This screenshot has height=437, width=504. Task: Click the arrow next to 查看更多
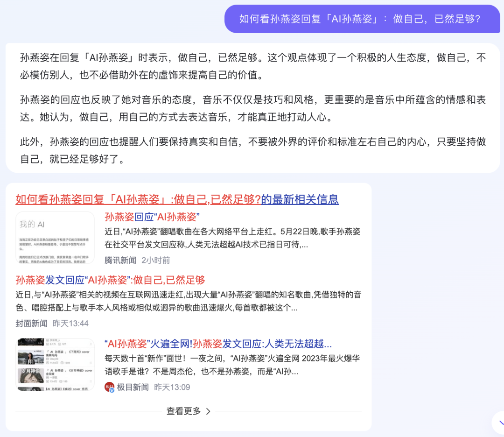[209, 412]
